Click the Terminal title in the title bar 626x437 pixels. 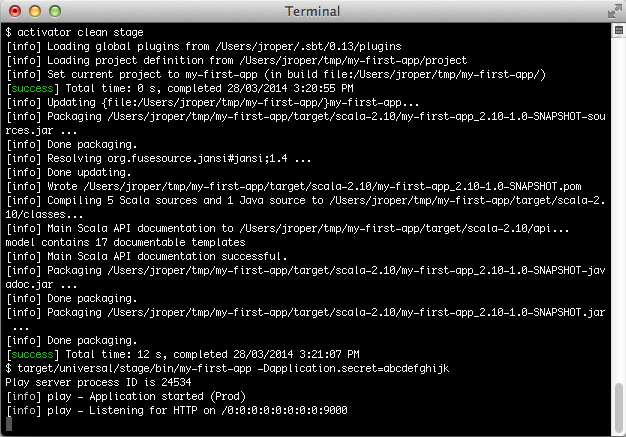(x=313, y=11)
